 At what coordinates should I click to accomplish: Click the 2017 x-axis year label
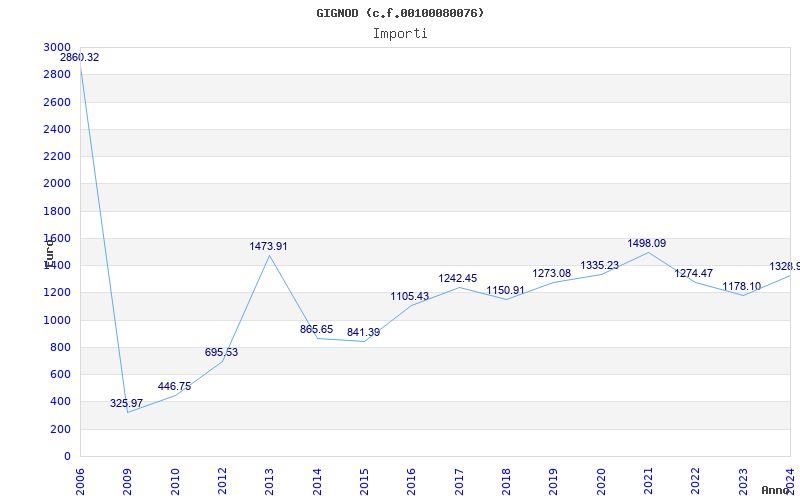(459, 482)
